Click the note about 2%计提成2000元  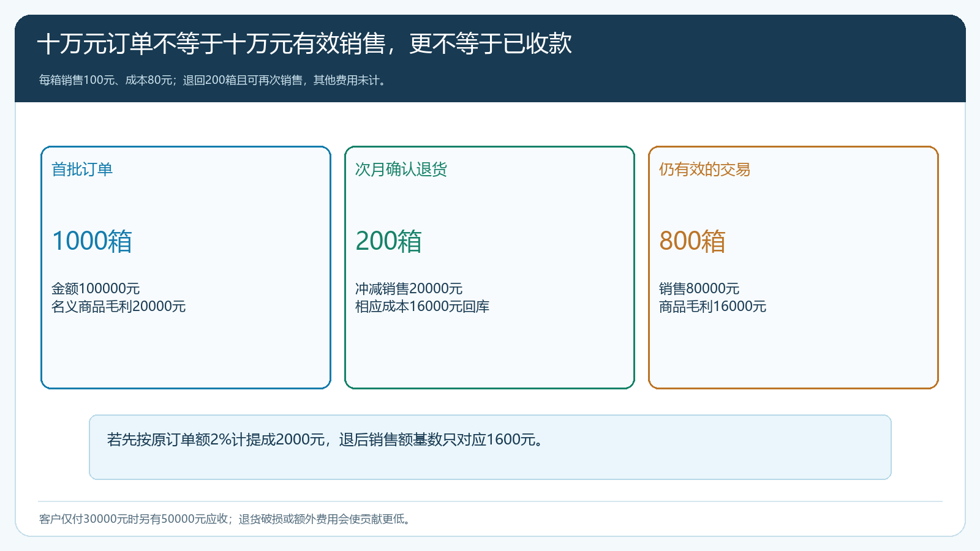click(x=326, y=440)
